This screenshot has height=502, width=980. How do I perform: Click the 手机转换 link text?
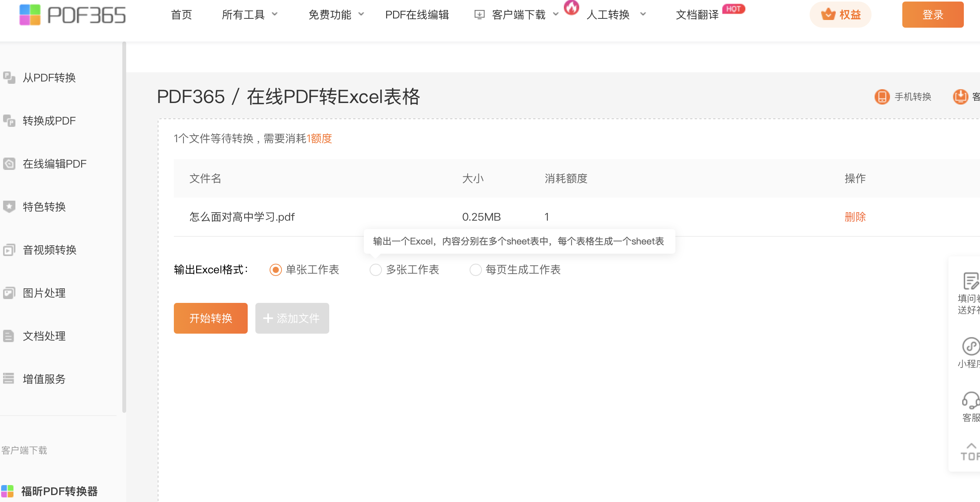click(x=913, y=96)
